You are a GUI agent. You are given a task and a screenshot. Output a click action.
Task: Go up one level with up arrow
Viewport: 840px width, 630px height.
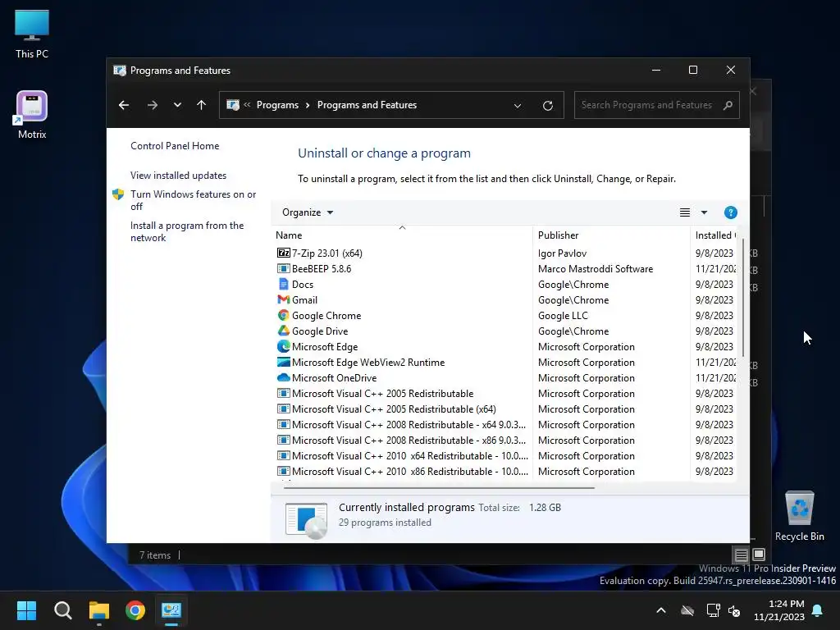tap(202, 105)
